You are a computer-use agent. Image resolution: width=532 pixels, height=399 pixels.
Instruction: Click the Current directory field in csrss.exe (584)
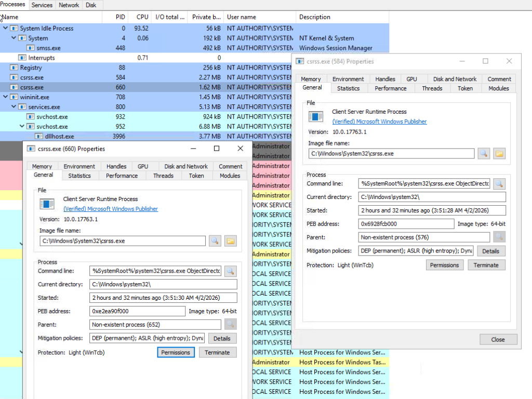tap(432, 197)
